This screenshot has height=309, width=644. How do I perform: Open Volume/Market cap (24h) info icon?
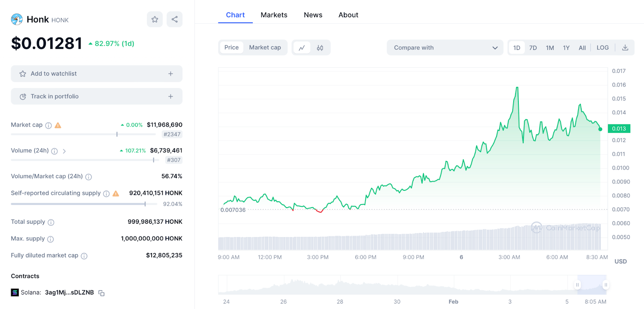click(89, 177)
